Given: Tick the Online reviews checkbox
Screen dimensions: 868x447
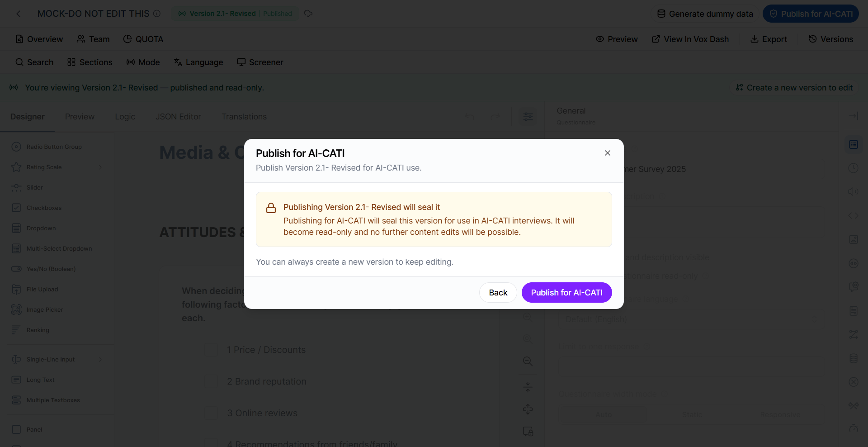Looking at the screenshot, I should 211,413.
